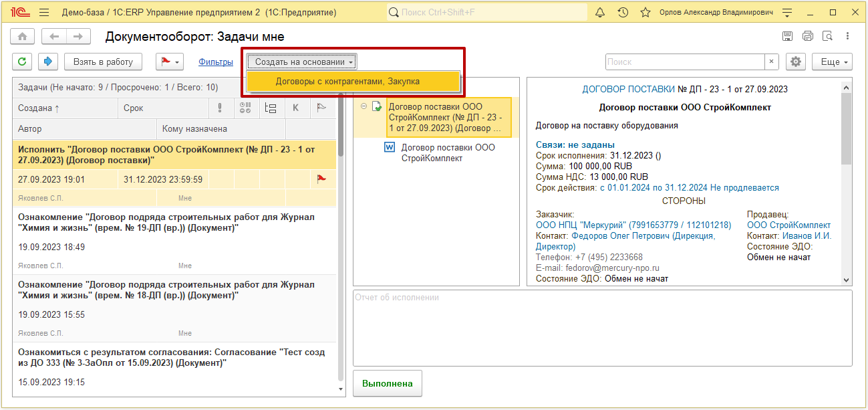868x410 pixels.
Task: Open the Иванов И.И. contact link
Action: click(807, 235)
